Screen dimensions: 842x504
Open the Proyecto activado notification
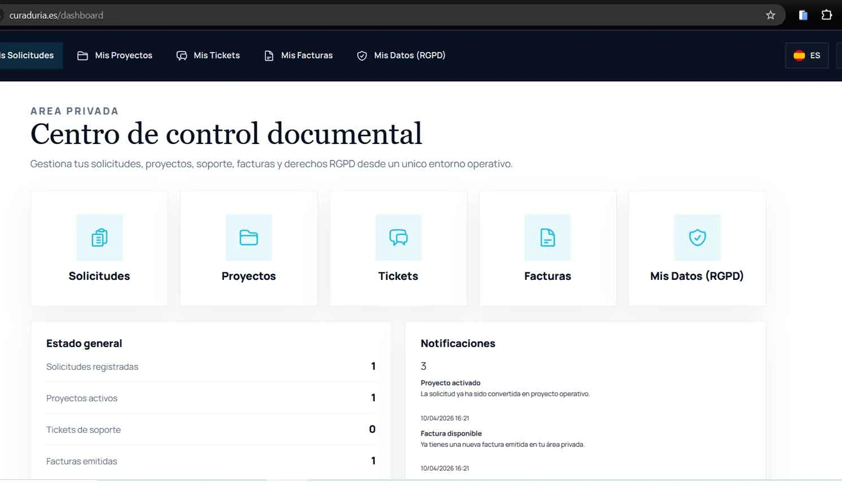[450, 383]
